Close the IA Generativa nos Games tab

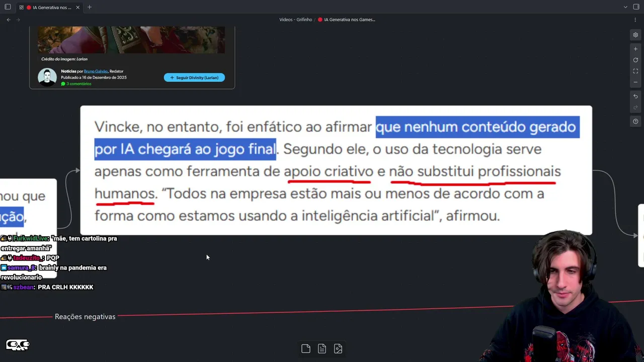coord(78,8)
